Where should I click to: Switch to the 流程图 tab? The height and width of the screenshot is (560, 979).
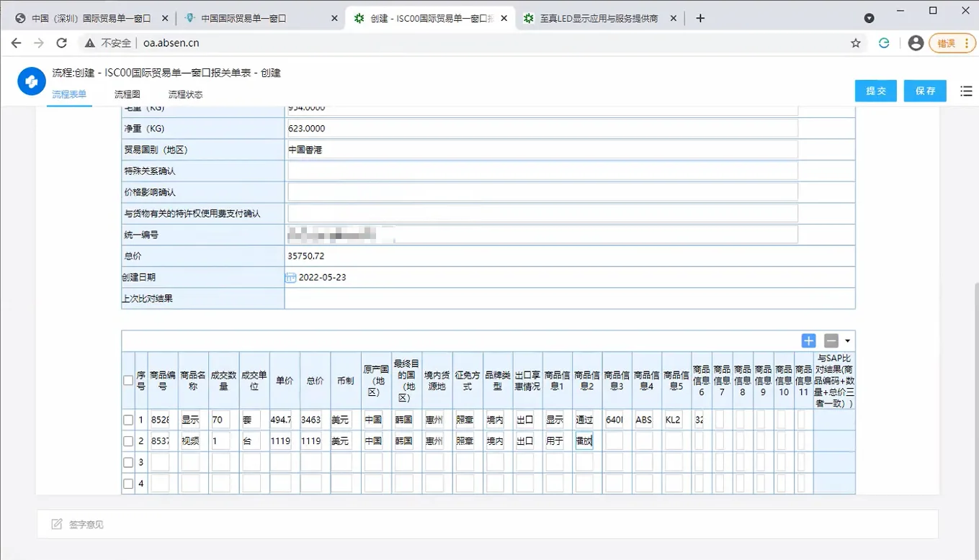pos(128,94)
